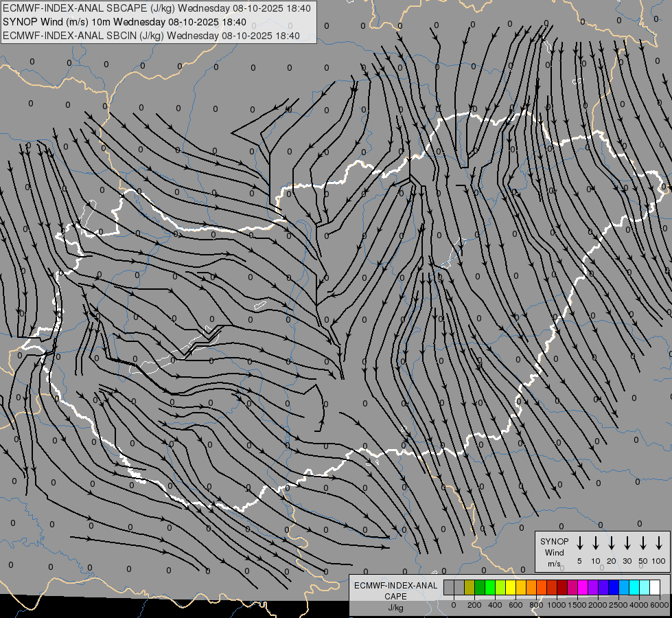Select the 10 m/s wind arrow symbol
Image resolution: width=672 pixels, height=618 pixels.
coord(596,543)
